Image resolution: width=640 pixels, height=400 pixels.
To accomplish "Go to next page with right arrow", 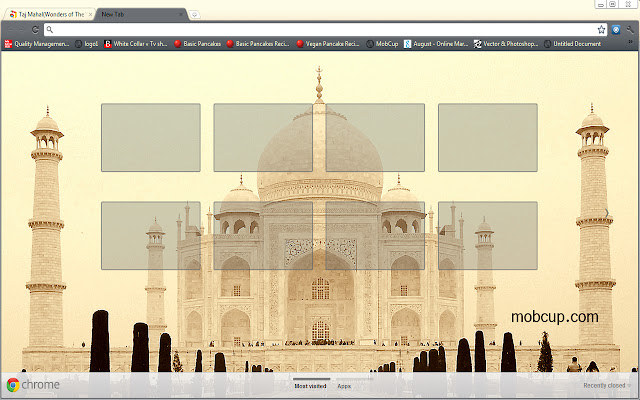I will click(x=607, y=213).
